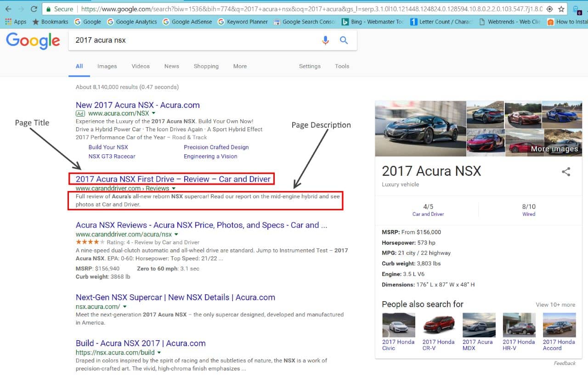
Task: Switch to the News tab
Action: (172, 66)
